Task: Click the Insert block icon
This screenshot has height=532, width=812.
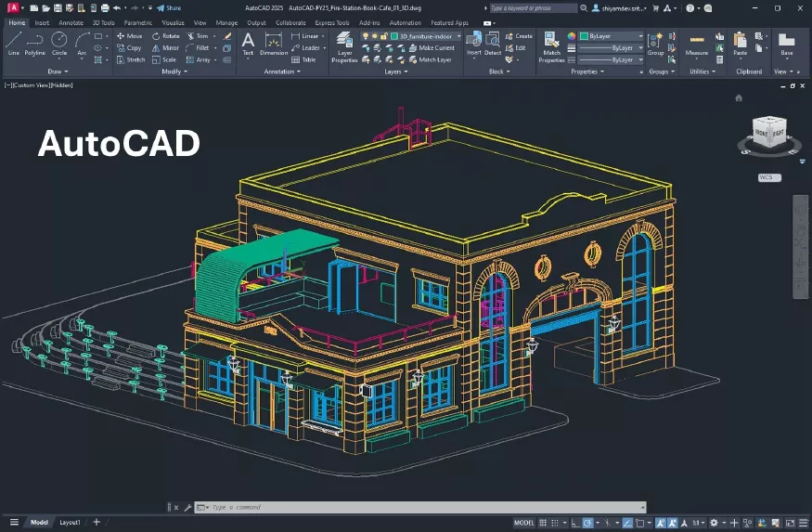Action: pyautogui.click(x=473, y=43)
